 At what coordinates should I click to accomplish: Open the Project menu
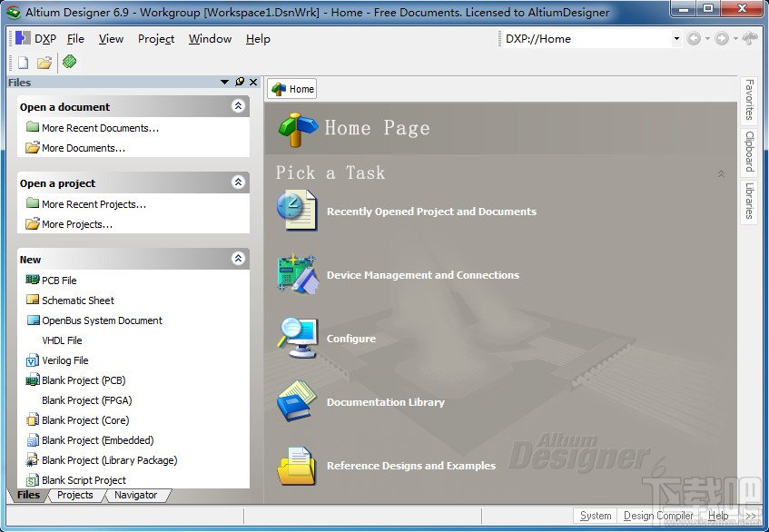coord(156,39)
